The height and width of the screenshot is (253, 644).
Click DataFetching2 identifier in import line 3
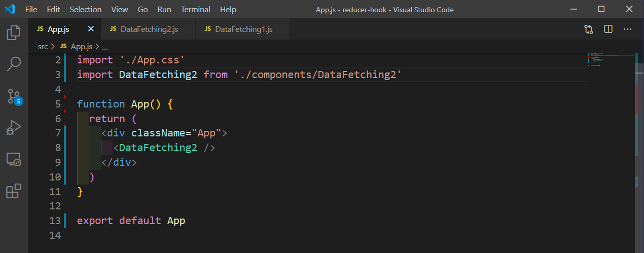coord(158,75)
